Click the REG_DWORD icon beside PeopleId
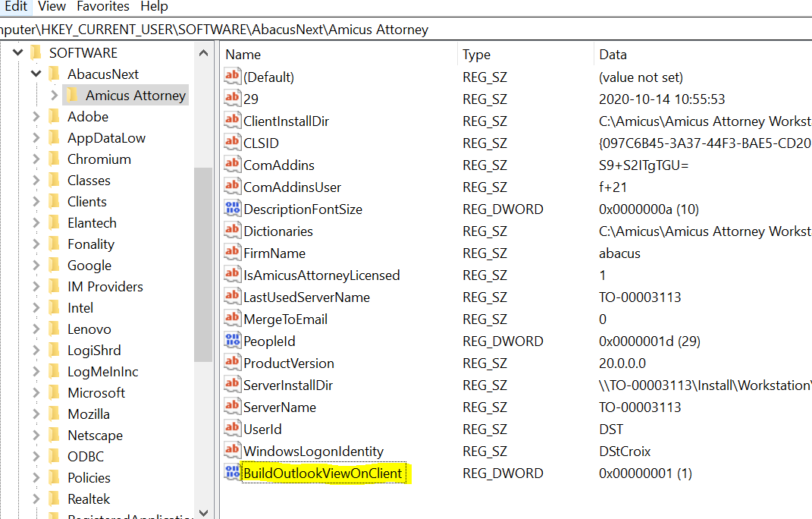The height and width of the screenshot is (519, 812). point(233,341)
